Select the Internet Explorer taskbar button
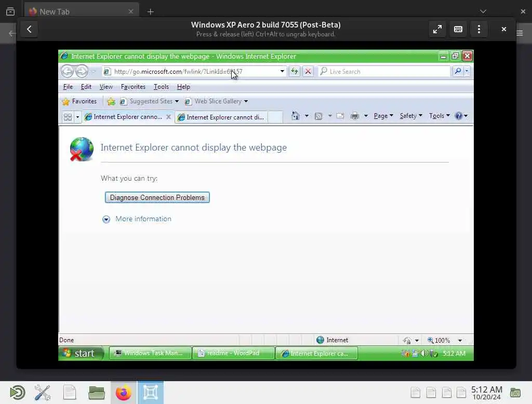 point(316,354)
